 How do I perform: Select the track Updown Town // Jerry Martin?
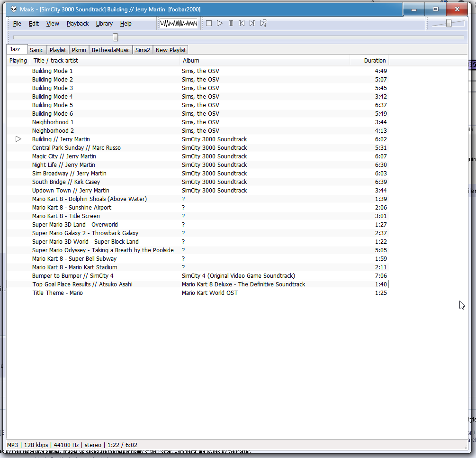[x=198, y=190]
